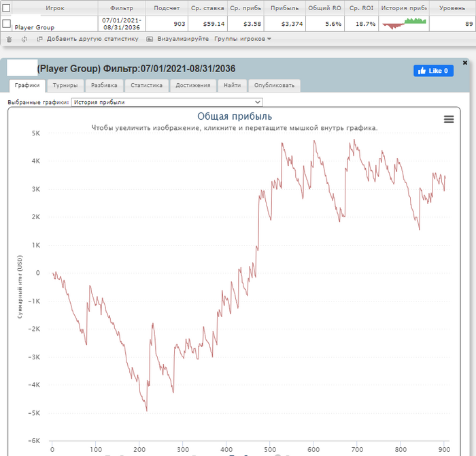Sort by the Ср. ставка column header
Viewport: 476px width, 456px height.
pos(207,8)
